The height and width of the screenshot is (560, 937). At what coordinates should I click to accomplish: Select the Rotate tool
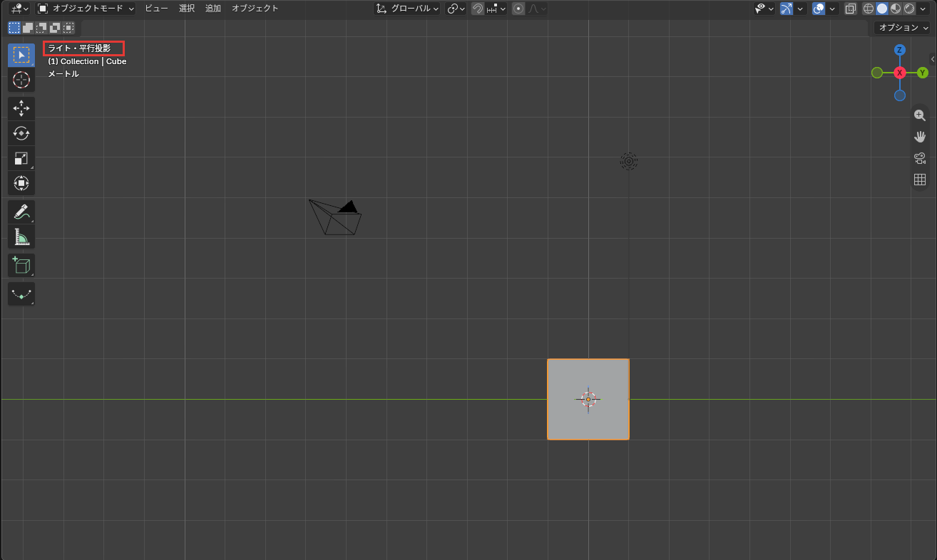(21, 133)
